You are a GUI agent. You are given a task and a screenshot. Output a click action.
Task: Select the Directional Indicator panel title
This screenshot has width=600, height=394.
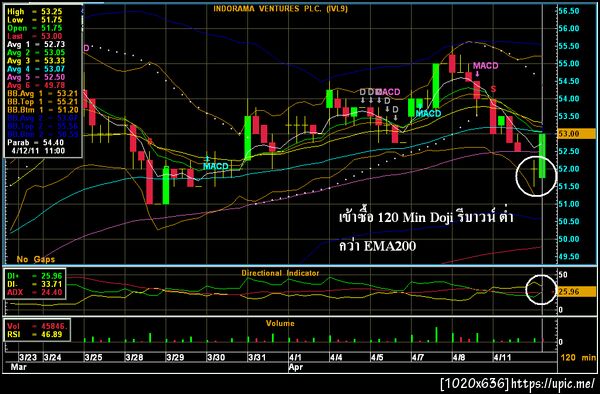(280, 273)
